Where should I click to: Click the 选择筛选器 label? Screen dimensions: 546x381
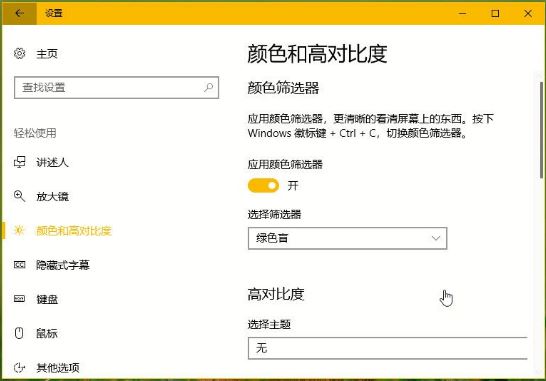[274, 214]
